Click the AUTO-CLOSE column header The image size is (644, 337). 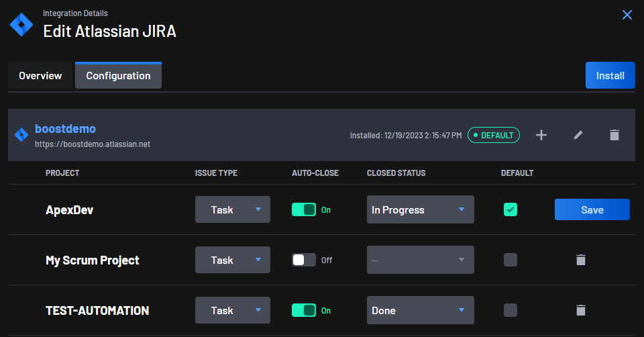pyautogui.click(x=315, y=173)
